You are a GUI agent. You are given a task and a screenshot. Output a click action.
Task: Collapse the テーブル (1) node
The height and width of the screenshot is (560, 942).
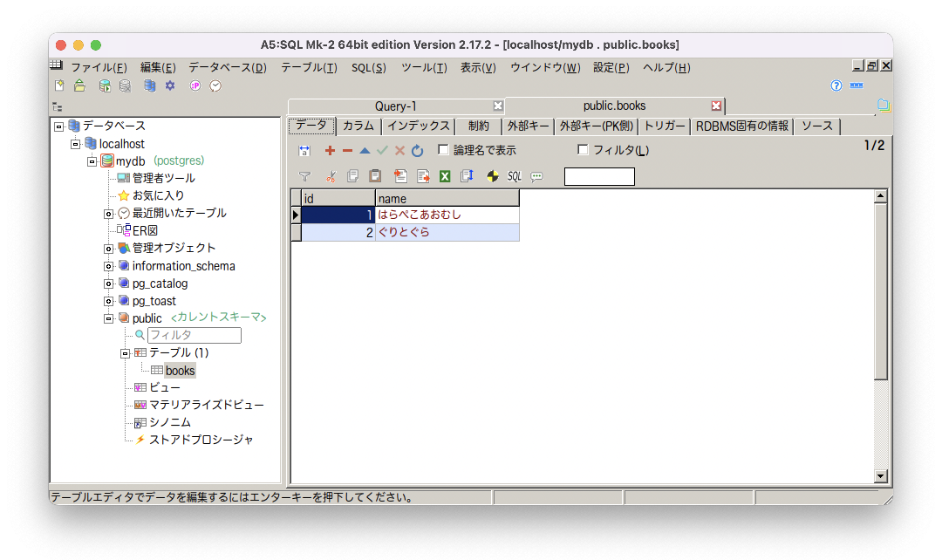tap(125, 353)
